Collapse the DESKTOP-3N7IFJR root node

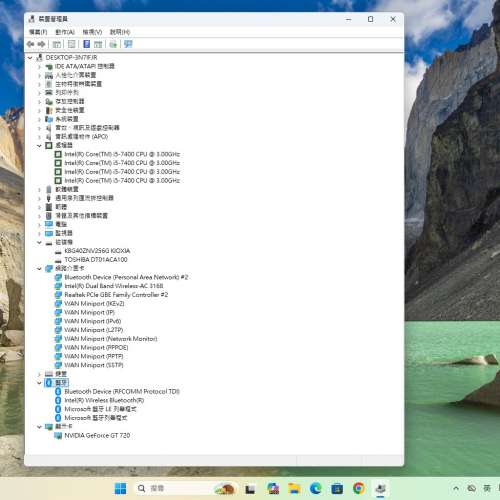(30, 58)
